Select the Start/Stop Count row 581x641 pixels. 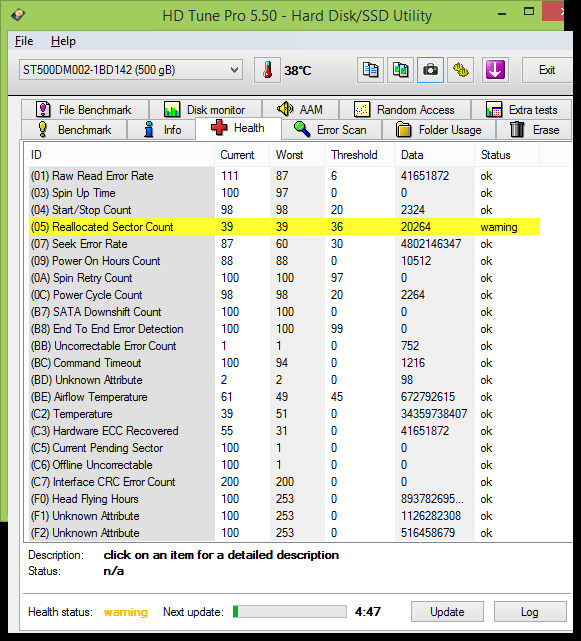[x=285, y=210]
